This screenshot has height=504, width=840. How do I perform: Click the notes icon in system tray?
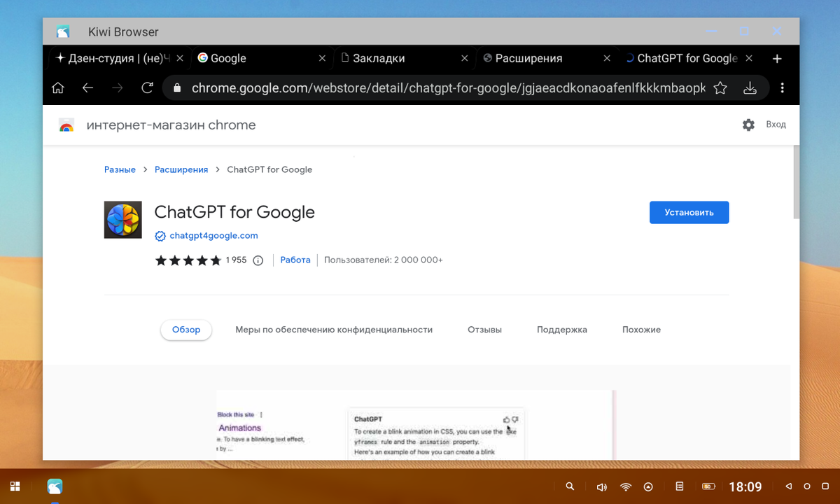(679, 486)
